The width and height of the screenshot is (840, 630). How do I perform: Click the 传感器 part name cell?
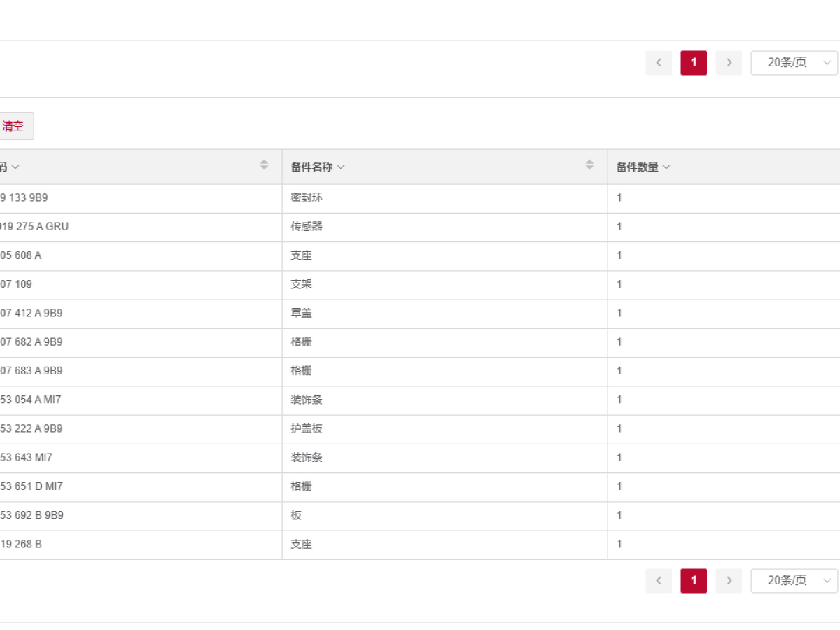(x=307, y=227)
